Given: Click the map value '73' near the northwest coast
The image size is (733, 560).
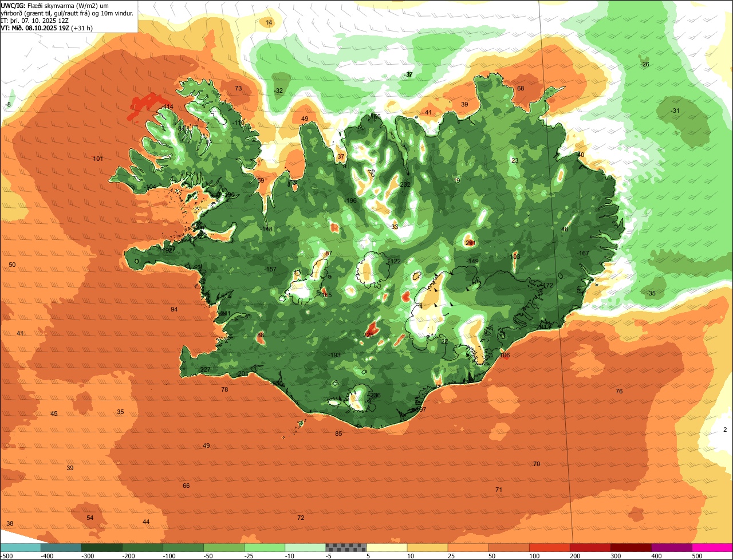Looking at the screenshot, I should 238,88.
